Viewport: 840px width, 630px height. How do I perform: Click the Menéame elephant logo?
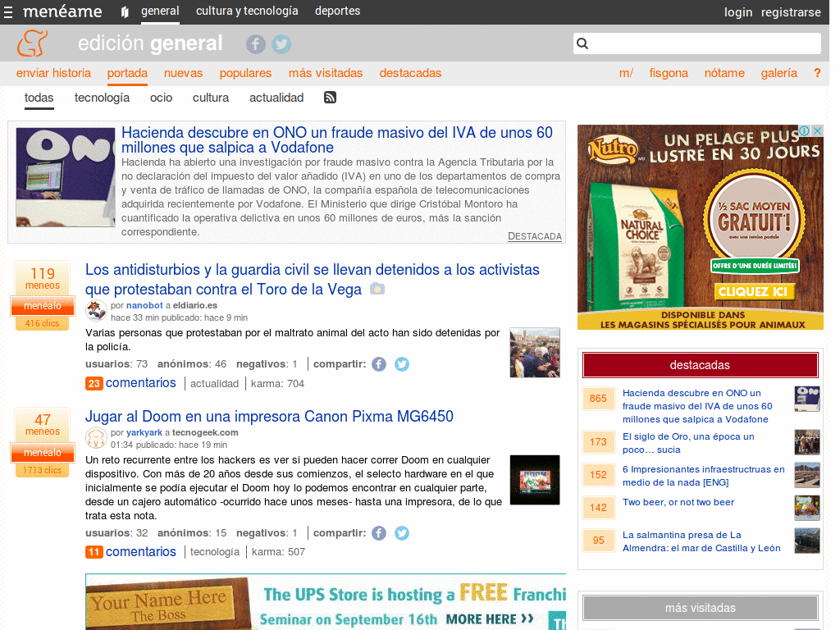pyautogui.click(x=32, y=43)
